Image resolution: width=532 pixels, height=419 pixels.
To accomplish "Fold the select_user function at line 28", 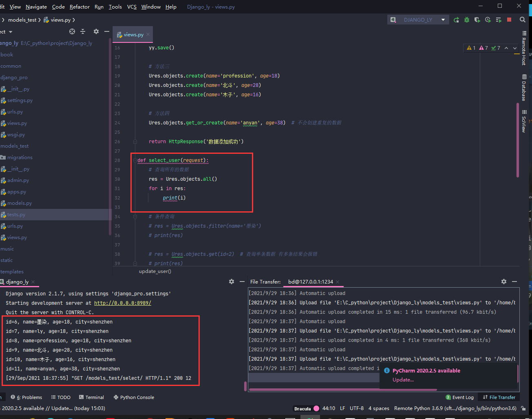I will coord(135,160).
